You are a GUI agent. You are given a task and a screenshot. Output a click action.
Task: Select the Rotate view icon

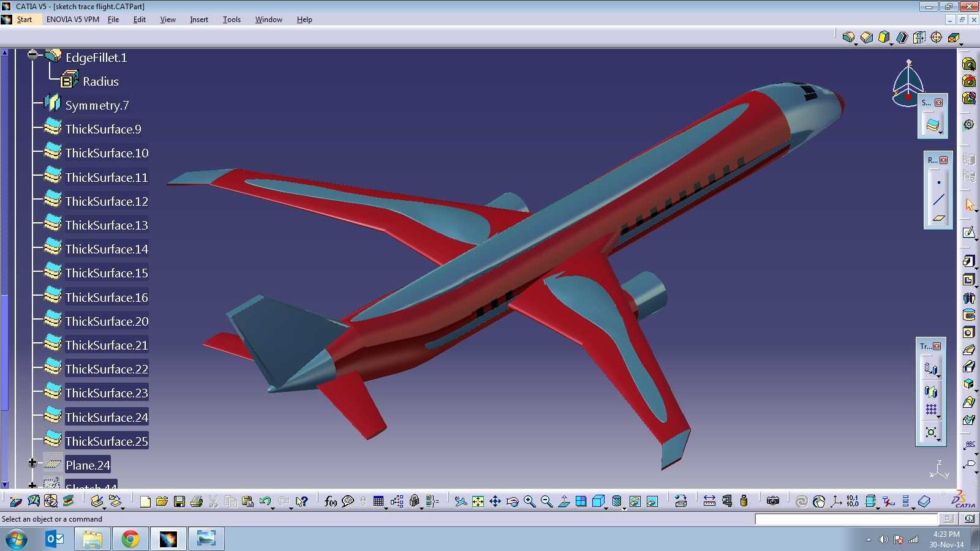(x=513, y=501)
